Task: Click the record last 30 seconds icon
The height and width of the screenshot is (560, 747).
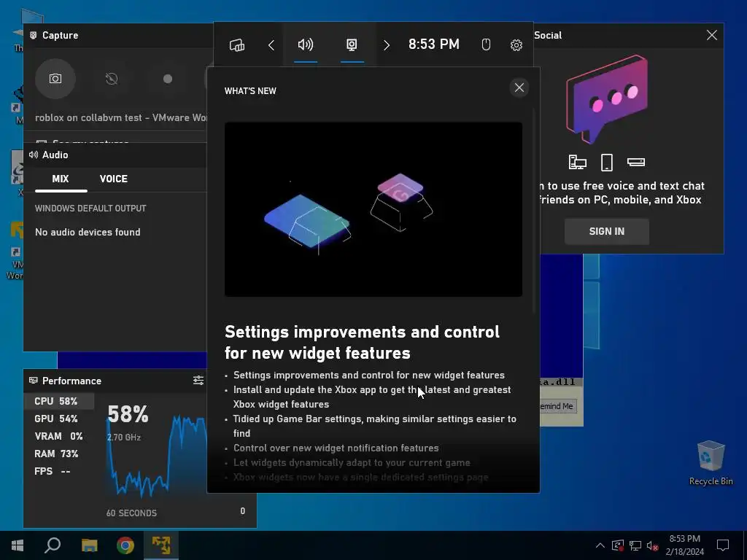Action: tap(112, 79)
